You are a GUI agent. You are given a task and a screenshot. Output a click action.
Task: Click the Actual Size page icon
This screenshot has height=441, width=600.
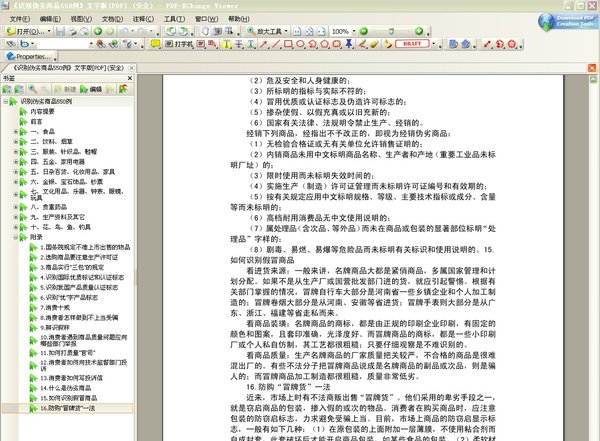pos(297,31)
